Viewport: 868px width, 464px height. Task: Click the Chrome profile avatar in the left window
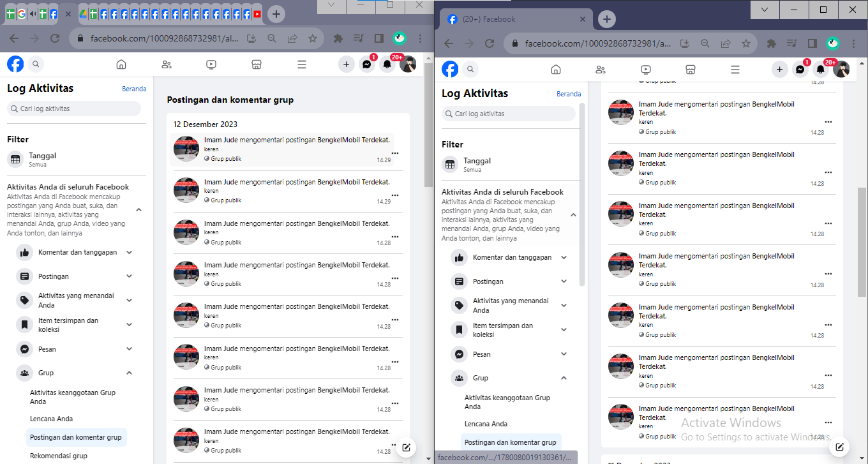400,38
